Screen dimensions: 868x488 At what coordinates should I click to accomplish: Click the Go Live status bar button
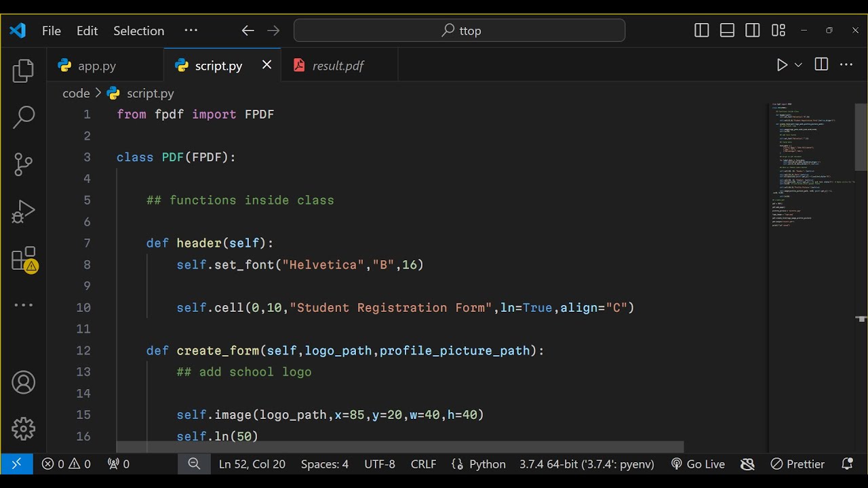pos(698,464)
